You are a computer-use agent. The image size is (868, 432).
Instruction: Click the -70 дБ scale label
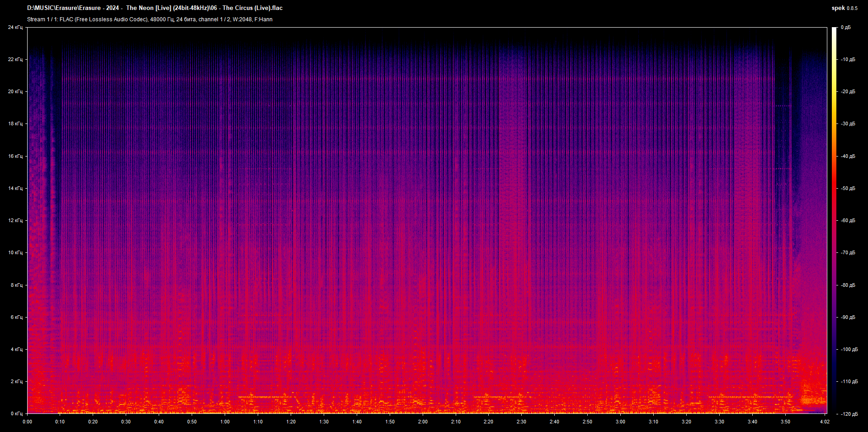848,253
